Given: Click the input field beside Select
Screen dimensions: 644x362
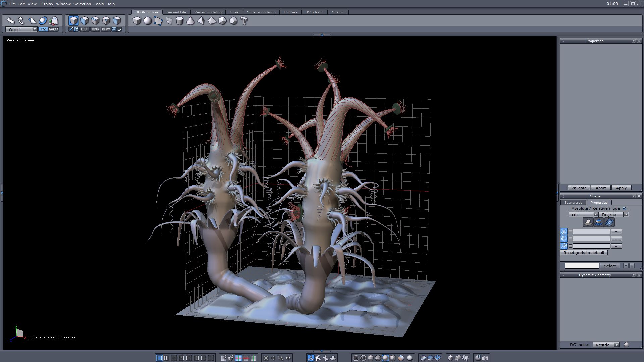Looking at the screenshot, I should pyautogui.click(x=582, y=266).
